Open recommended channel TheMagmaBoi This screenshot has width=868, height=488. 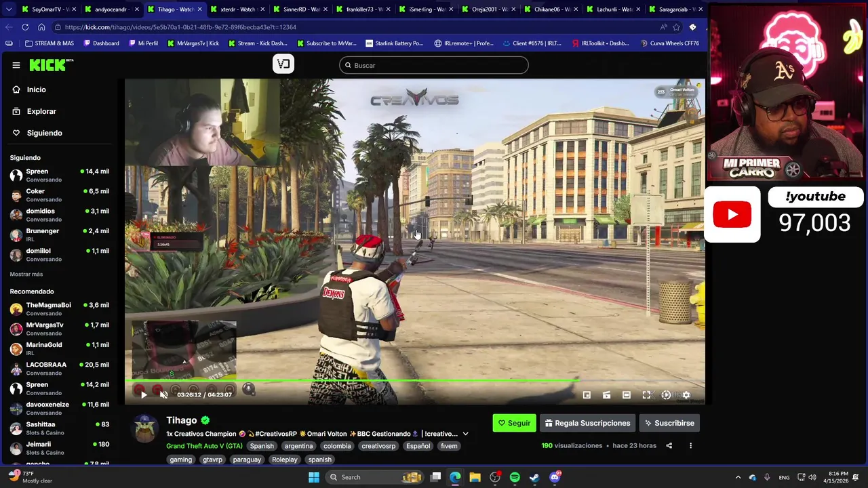60,309
